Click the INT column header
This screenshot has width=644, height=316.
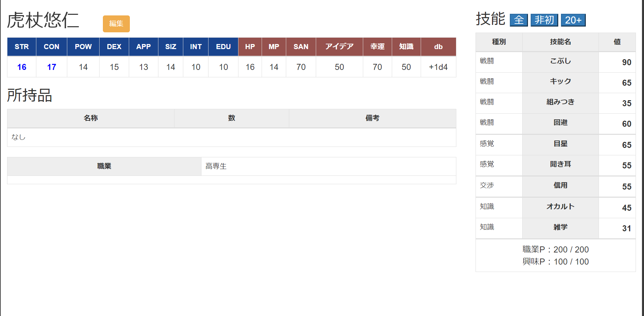pyautogui.click(x=196, y=47)
